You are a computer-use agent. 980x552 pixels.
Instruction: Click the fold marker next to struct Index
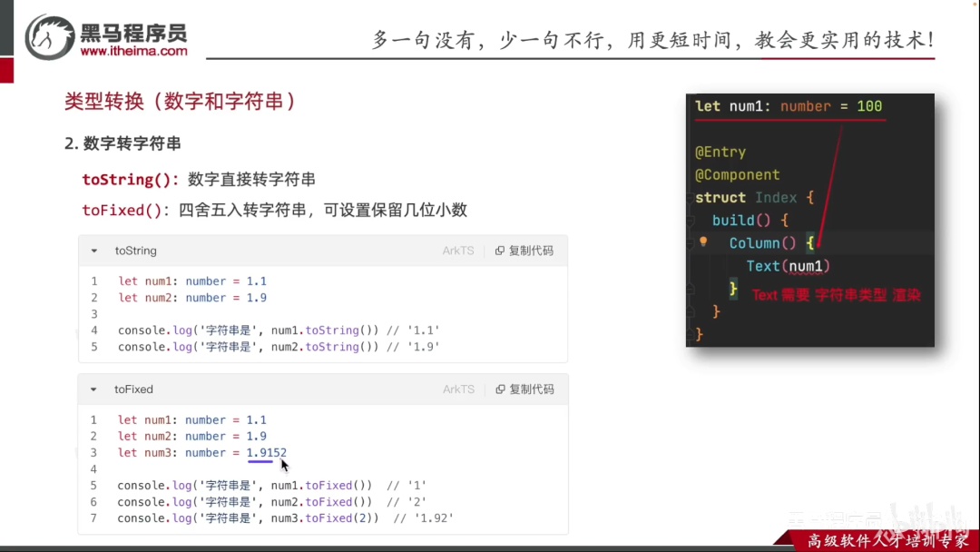(x=690, y=198)
